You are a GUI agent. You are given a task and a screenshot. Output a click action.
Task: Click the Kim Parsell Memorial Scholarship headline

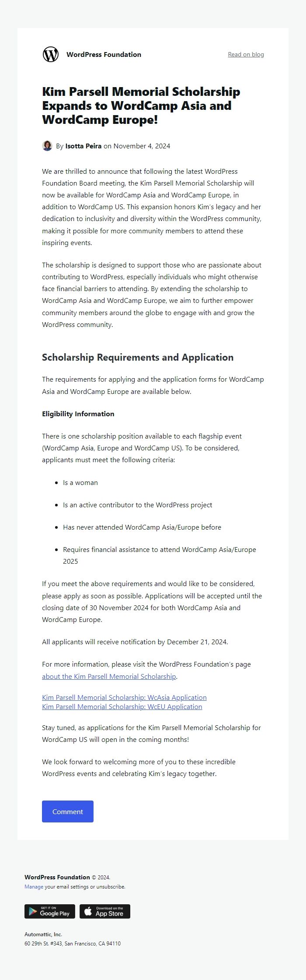coord(141,105)
